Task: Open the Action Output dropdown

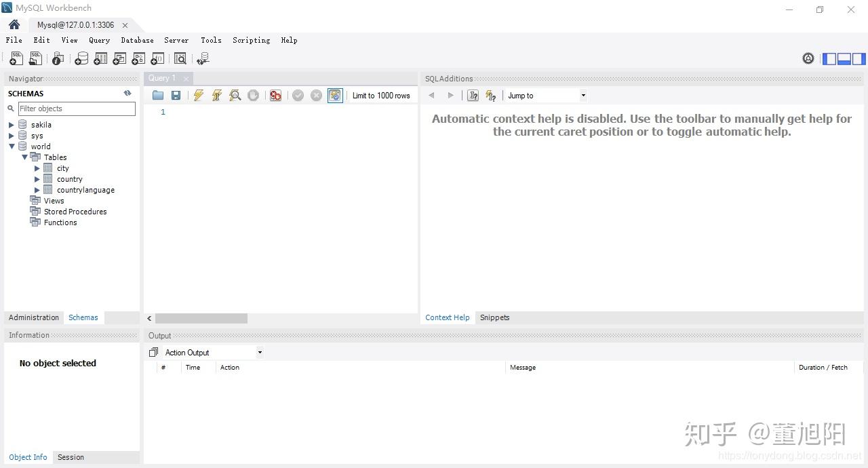Action: coord(213,353)
